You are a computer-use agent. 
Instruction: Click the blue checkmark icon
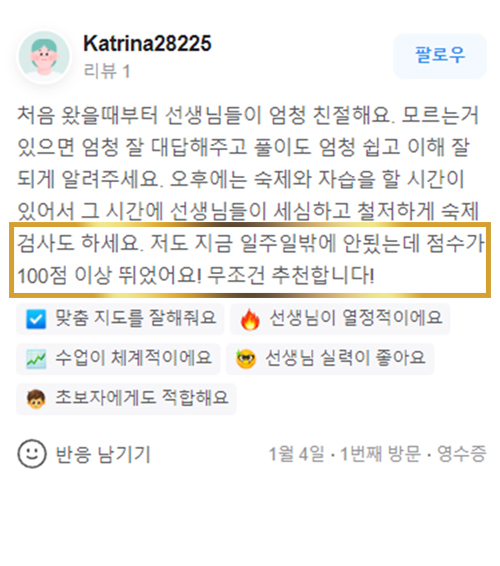36,319
